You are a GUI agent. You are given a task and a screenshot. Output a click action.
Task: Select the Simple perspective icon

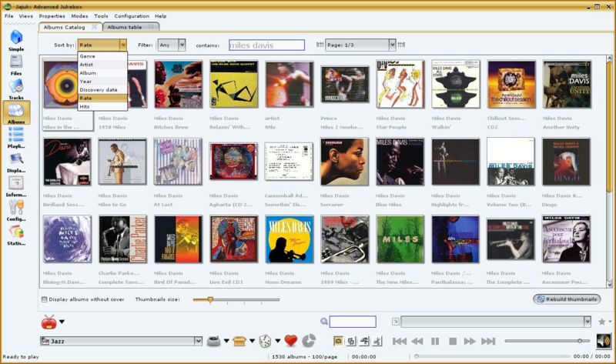(16, 39)
